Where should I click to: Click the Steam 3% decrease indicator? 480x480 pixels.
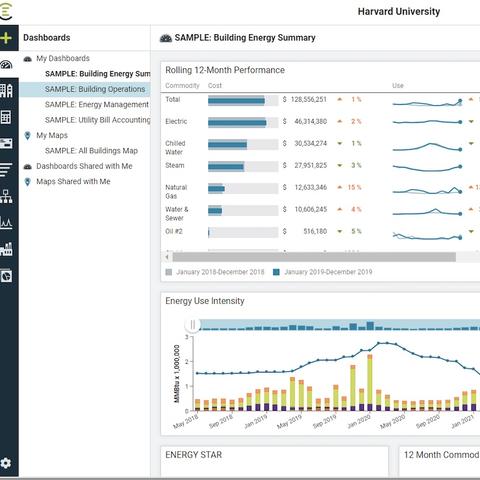point(350,165)
